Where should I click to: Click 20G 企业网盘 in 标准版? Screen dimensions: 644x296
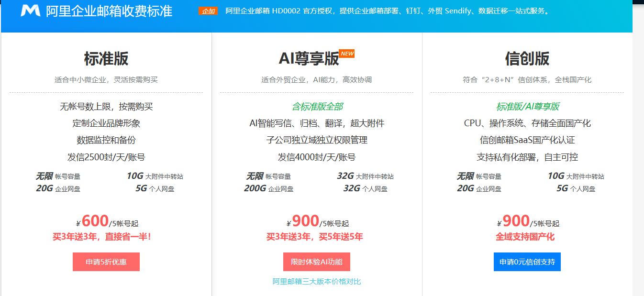[x=58, y=188]
